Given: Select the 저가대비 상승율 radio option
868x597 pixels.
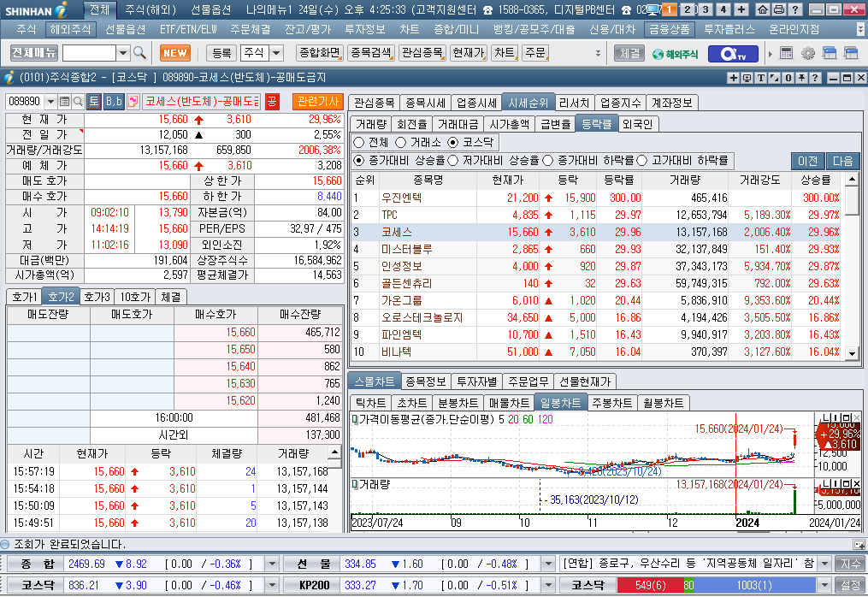Looking at the screenshot, I should point(453,161).
